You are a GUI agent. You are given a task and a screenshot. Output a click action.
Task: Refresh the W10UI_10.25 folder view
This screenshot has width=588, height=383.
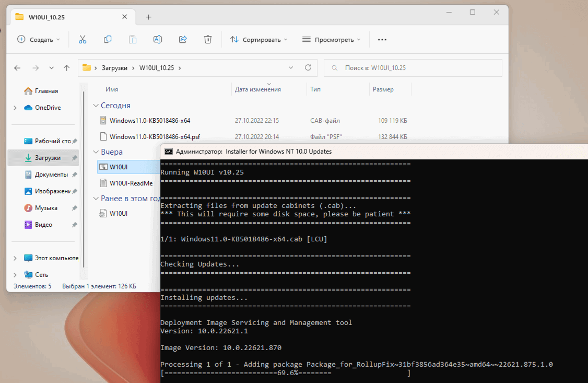[308, 67]
